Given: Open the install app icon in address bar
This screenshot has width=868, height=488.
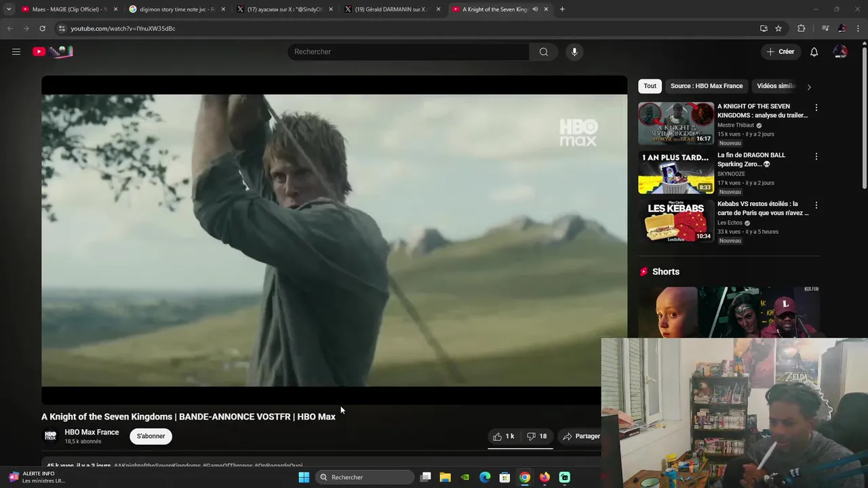Looking at the screenshot, I should pyautogui.click(x=764, y=28).
